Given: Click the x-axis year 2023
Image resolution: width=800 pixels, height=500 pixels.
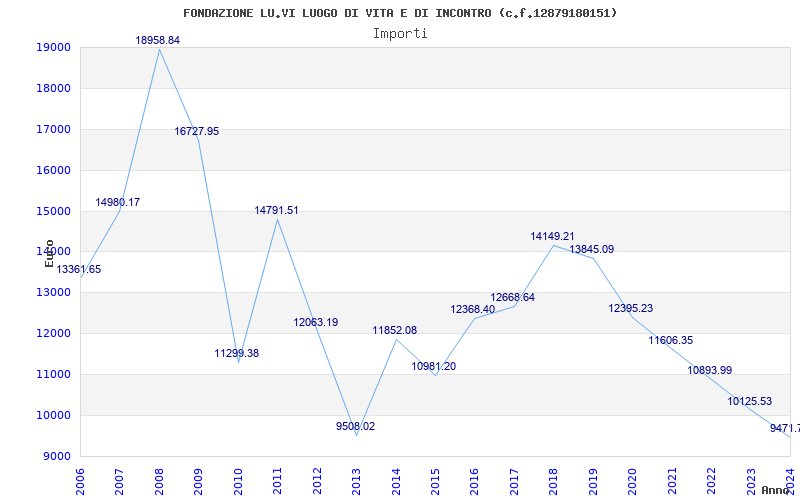Looking at the screenshot, I should 751,481.
